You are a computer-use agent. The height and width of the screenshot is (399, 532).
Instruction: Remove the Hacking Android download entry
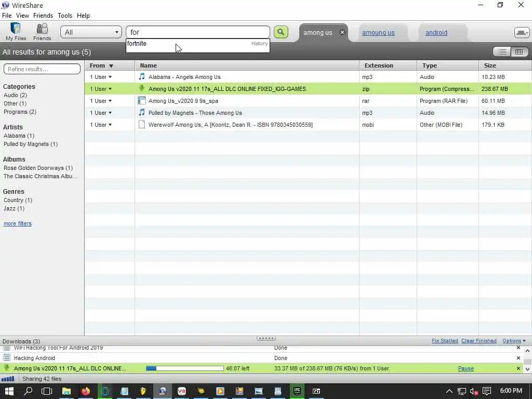(518, 358)
